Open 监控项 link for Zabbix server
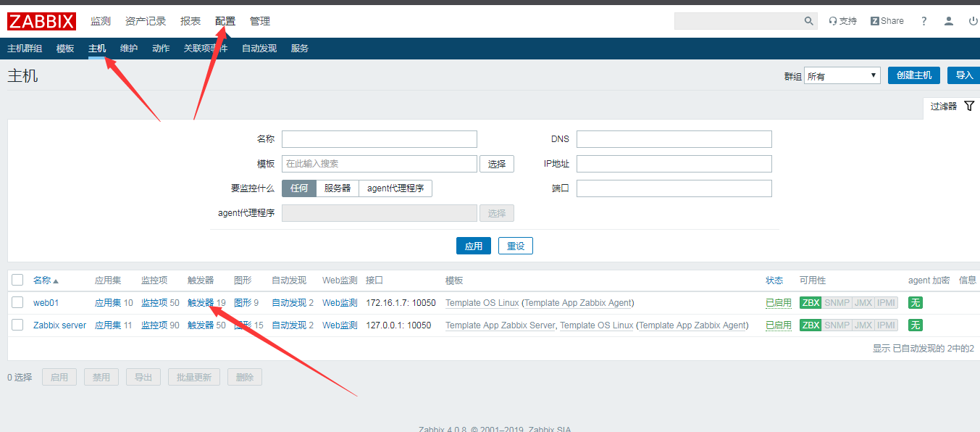980x432 pixels. [154, 325]
